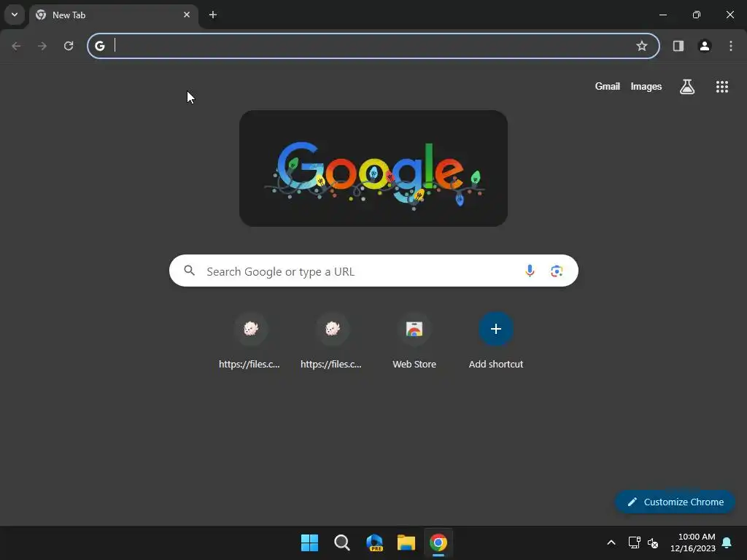Close the New Tab tab

coord(187,15)
